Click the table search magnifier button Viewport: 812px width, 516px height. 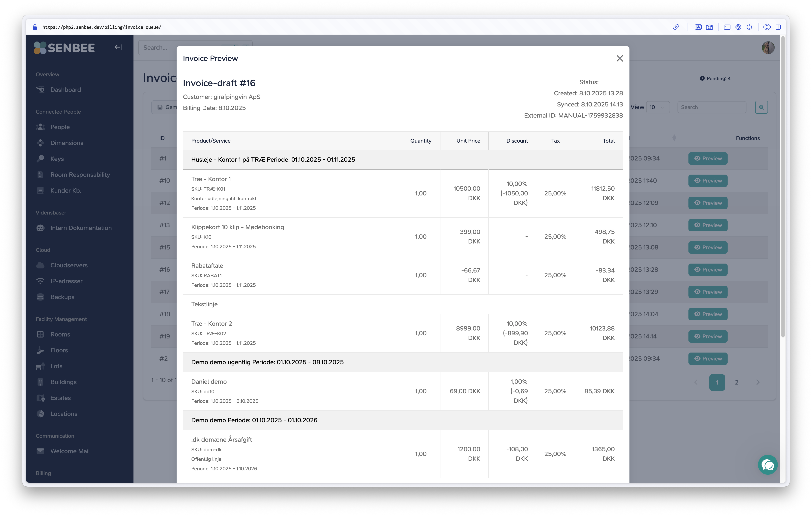761,107
